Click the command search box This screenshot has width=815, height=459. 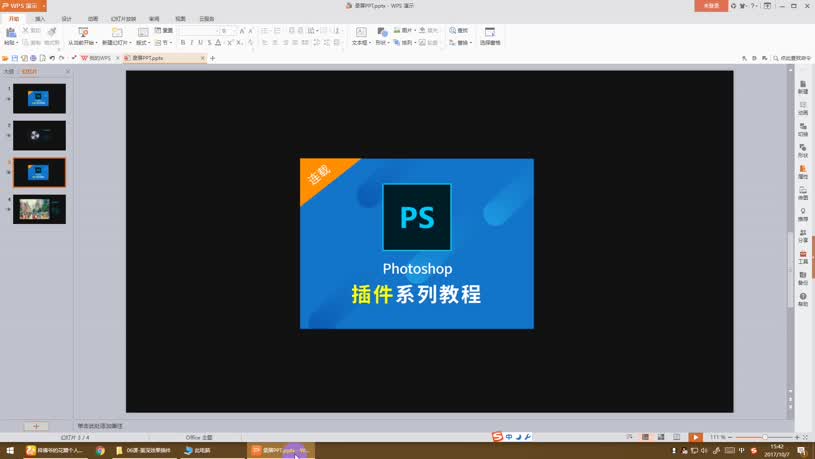[792, 58]
